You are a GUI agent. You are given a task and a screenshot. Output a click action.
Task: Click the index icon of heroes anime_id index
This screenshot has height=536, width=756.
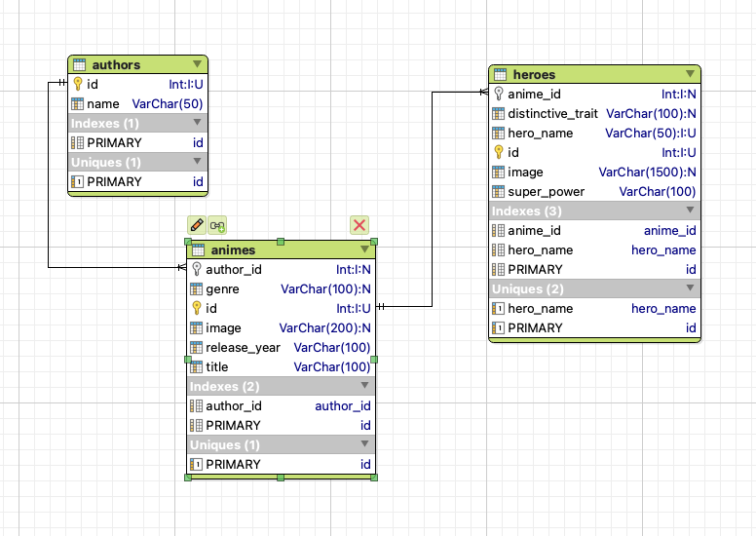coord(498,231)
